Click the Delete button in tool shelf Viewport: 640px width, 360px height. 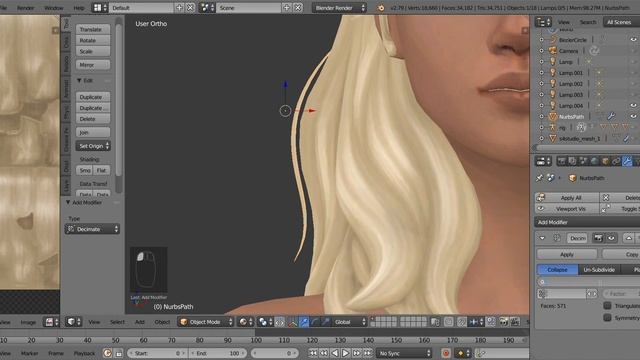click(93, 119)
